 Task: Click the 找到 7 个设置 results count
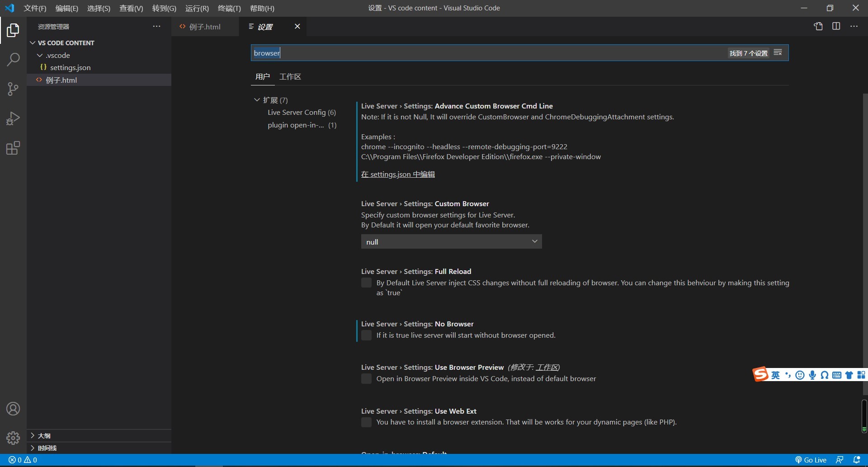point(748,53)
